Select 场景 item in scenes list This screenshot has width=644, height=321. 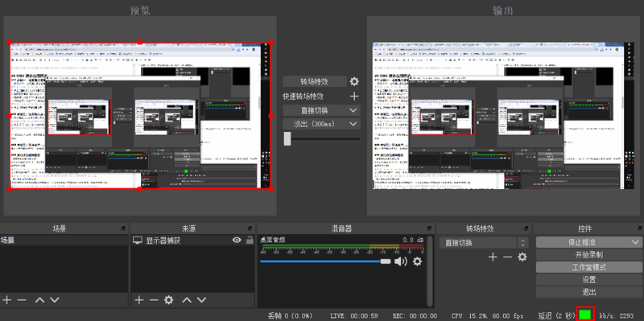click(x=64, y=241)
